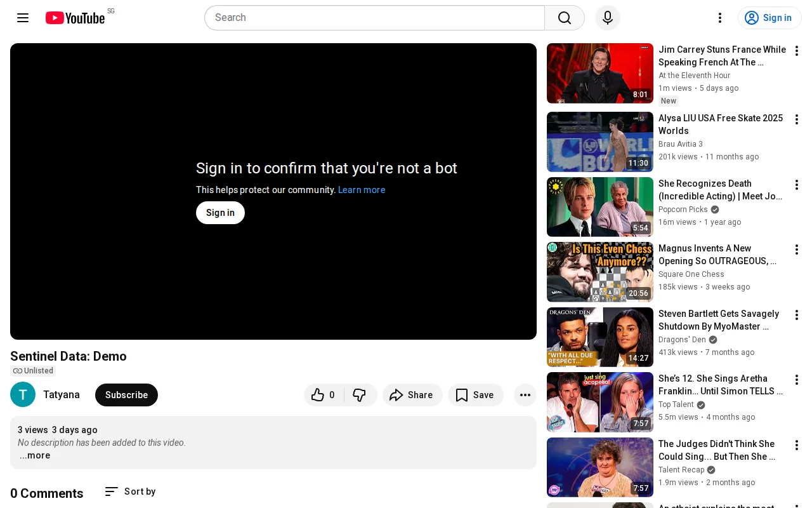This screenshot has height=508, width=812.
Task: Save the video to a playlist
Action: pyautogui.click(x=476, y=395)
